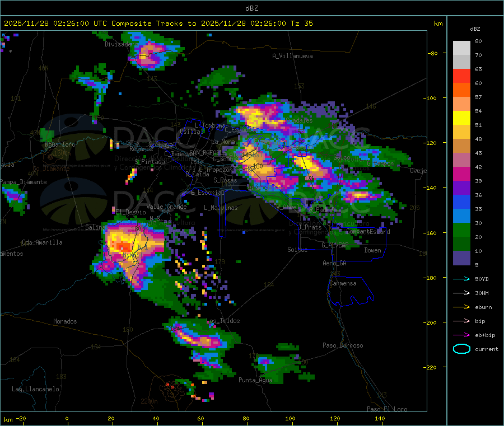Click the 'Cda_Amarilla' place label
504x426 pixels.
(42, 242)
